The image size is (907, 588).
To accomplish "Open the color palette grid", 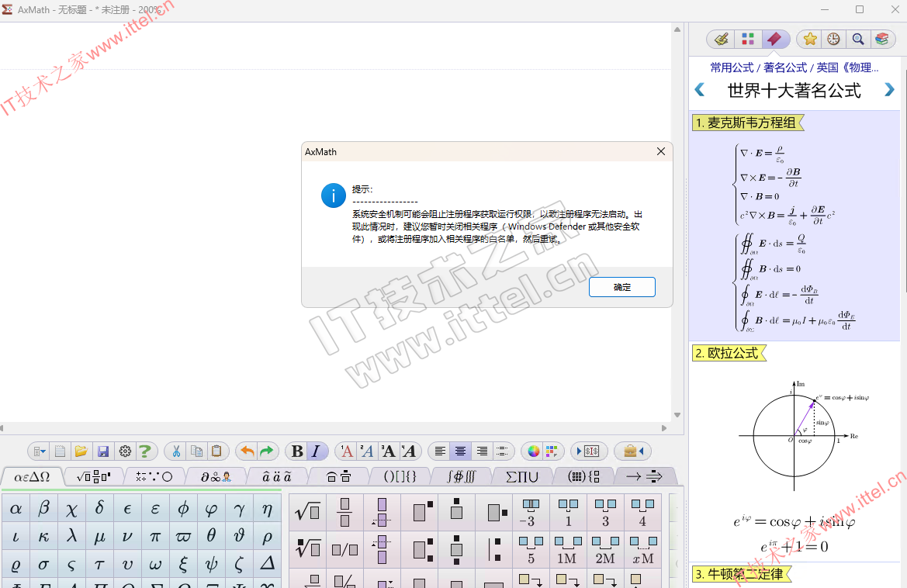I will click(551, 451).
